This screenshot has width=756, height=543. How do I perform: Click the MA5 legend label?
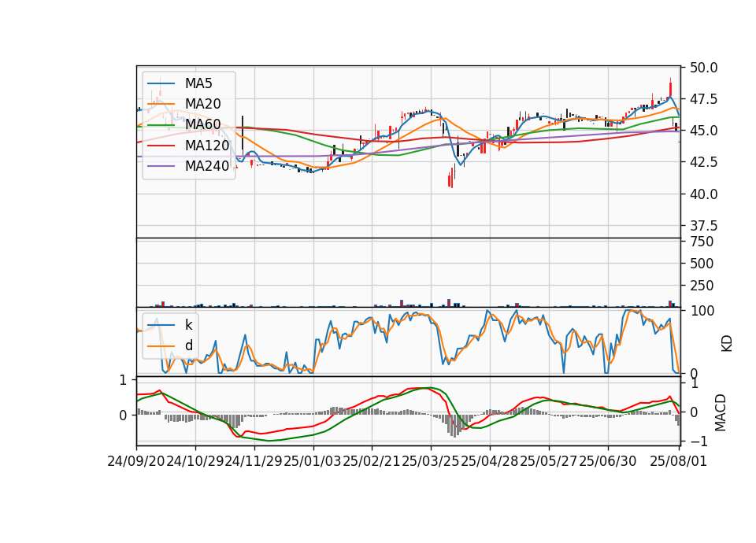click(198, 83)
